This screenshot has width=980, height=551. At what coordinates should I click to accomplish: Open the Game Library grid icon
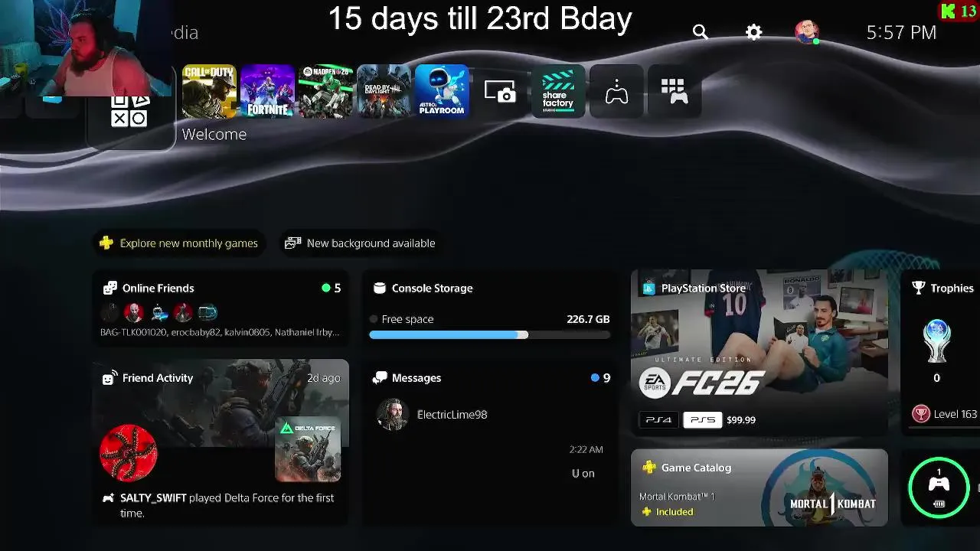click(x=674, y=91)
